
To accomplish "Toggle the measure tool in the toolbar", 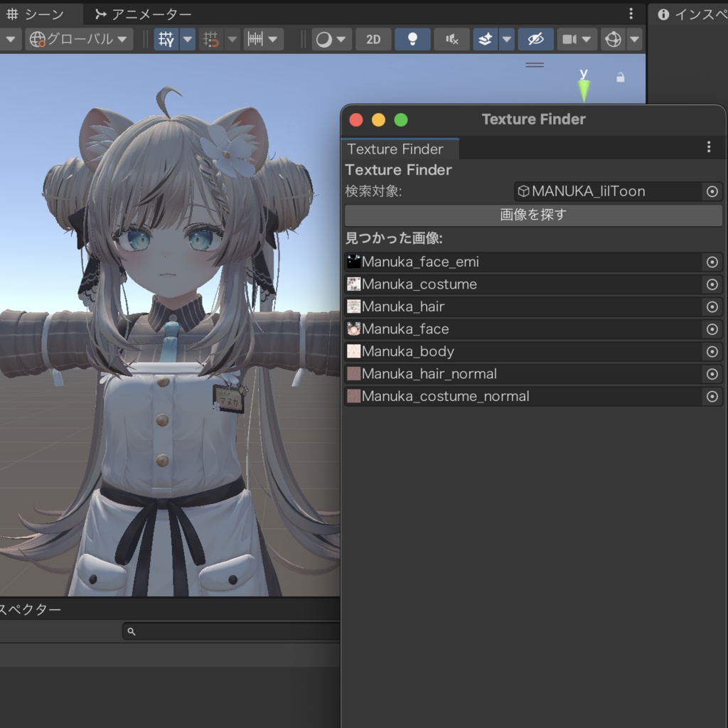I will pyautogui.click(x=257, y=39).
